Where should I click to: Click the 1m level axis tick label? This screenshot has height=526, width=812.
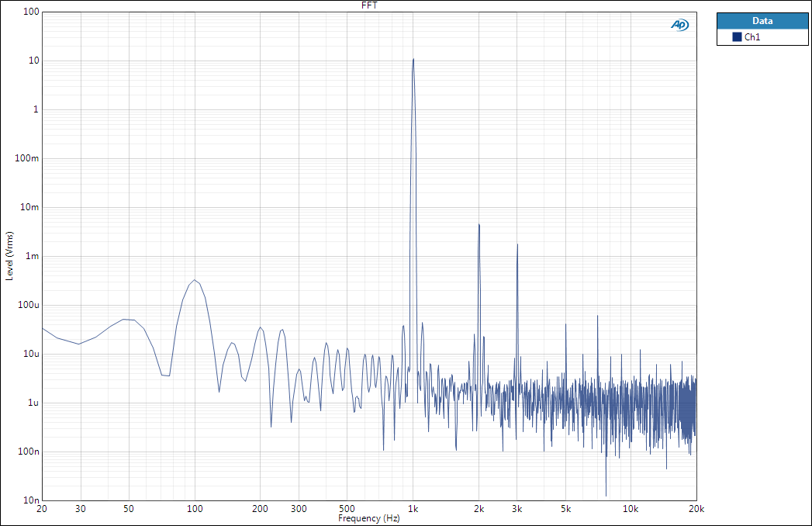[32, 256]
